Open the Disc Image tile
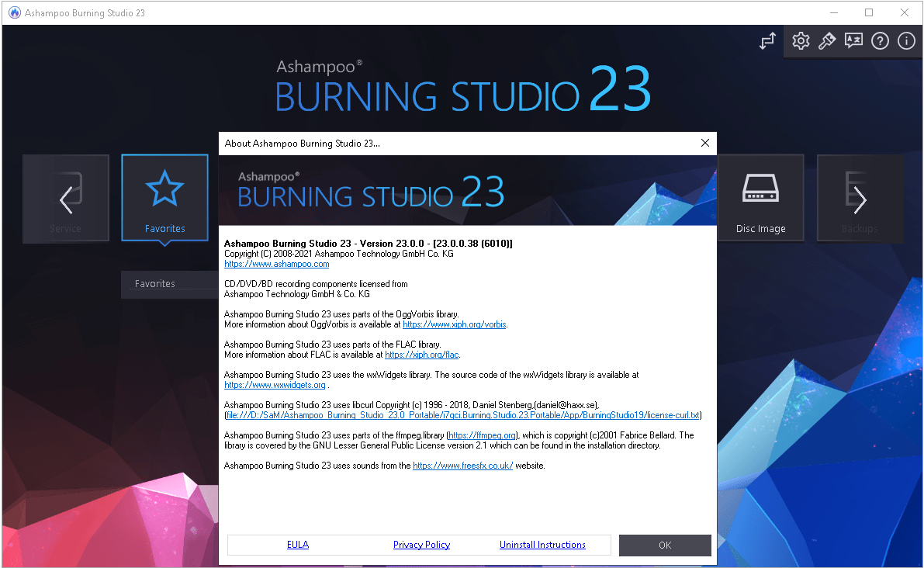Viewport: 924px width, 568px height. click(761, 198)
